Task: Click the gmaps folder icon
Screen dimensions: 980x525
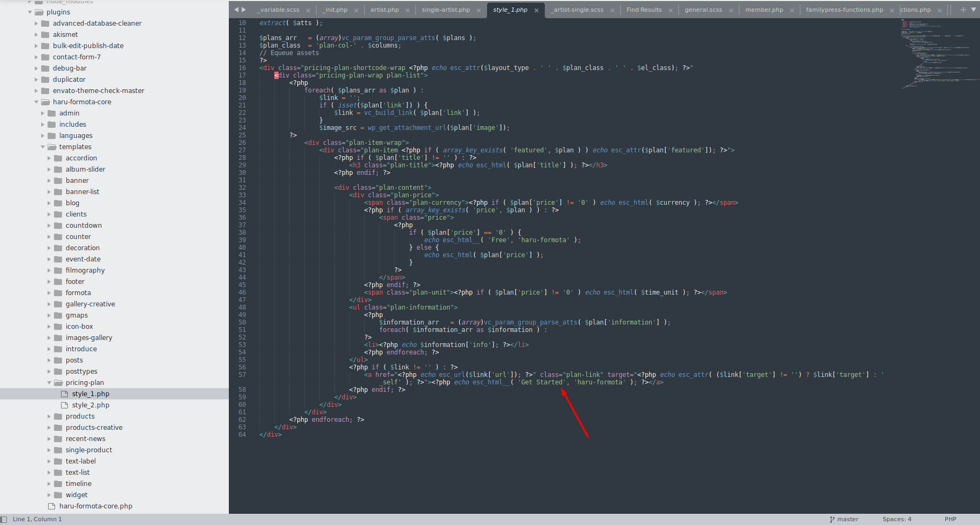Action: tap(58, 315)
